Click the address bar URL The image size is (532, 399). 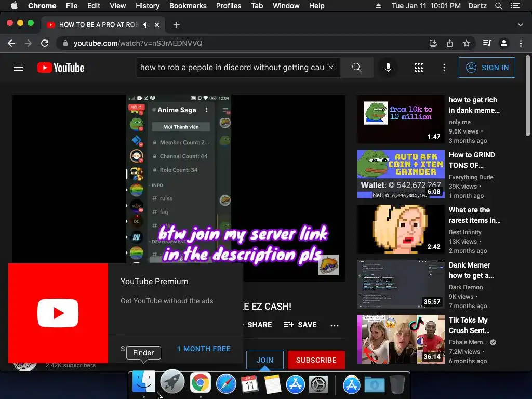[x=138, y=43]
